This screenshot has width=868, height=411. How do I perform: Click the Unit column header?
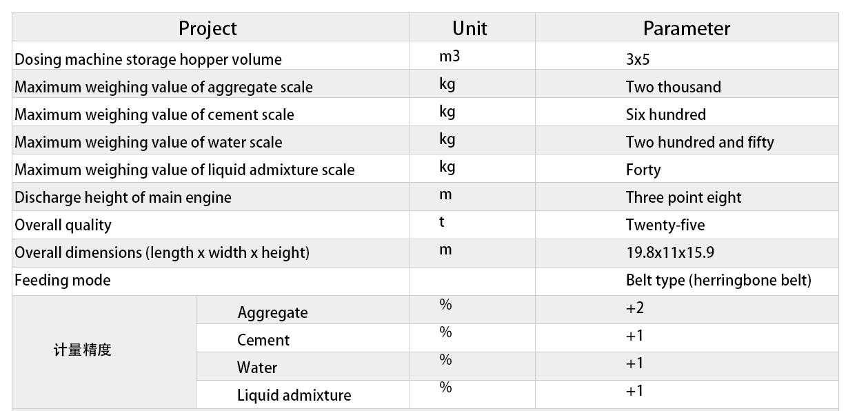click(x=470, y=28)
